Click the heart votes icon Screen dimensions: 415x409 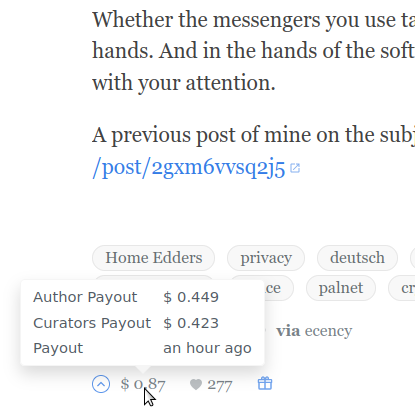click(x=196, y=385)
